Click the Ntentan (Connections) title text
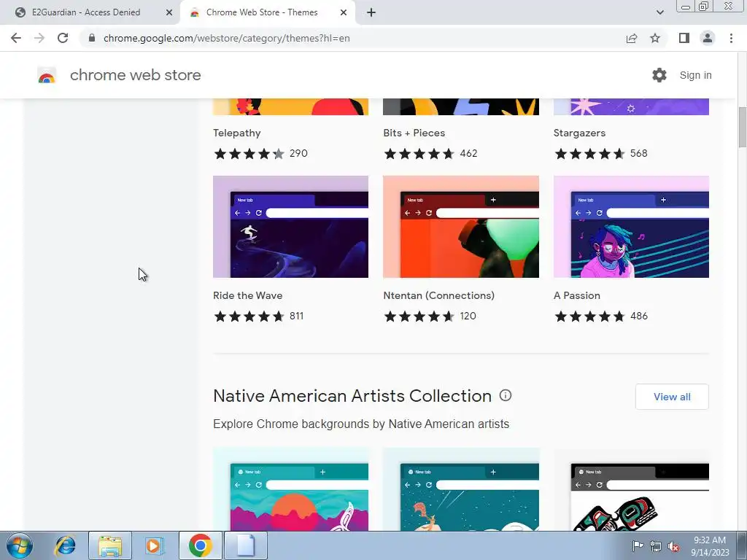This screenshot has height=560, width=747. click(x=438, y=295)
